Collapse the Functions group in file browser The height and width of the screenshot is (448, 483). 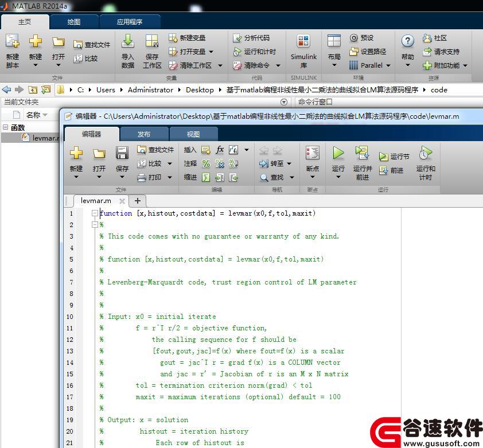(5, 127)
